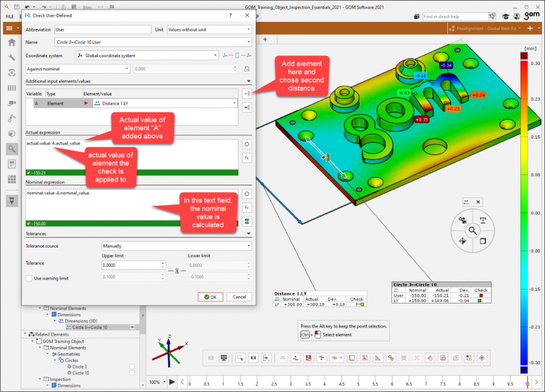Open the Coordinate system dropdown

tap(147, 55)
